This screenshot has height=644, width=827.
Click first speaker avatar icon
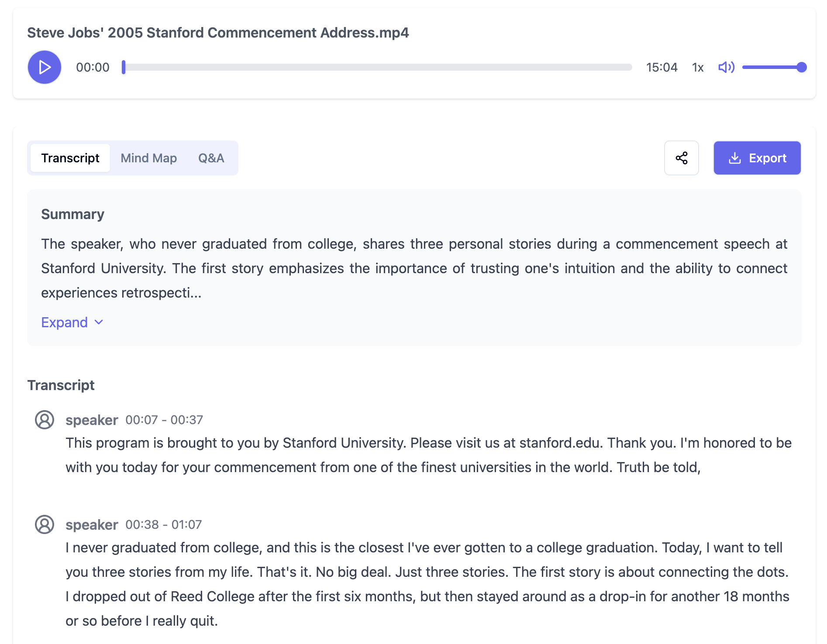tap(45, 420)
